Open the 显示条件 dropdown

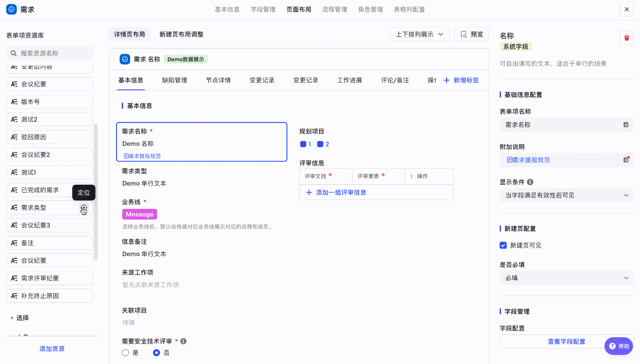(567, 195)
